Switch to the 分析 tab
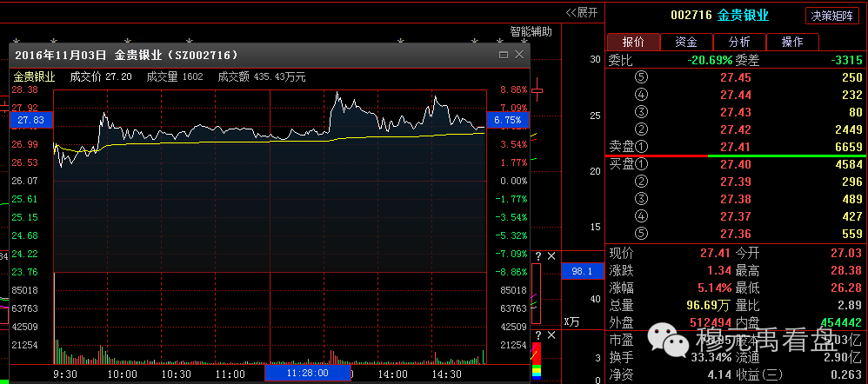 coord(739,42)
